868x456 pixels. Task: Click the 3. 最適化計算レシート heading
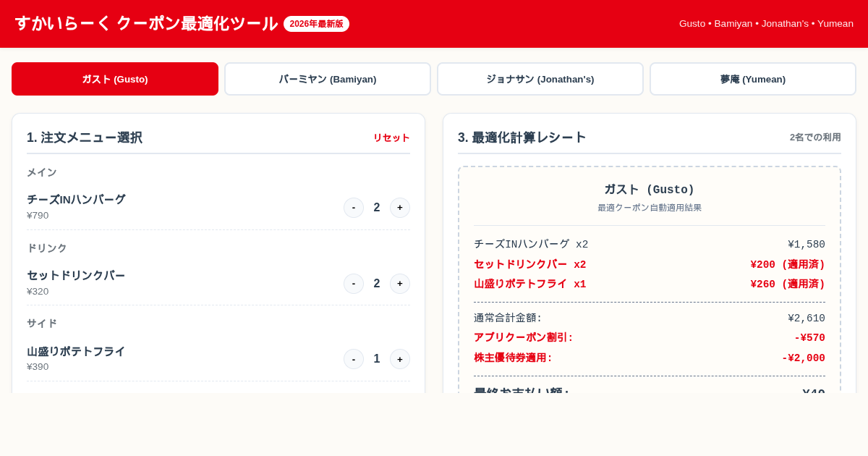(x=522, y=138)
